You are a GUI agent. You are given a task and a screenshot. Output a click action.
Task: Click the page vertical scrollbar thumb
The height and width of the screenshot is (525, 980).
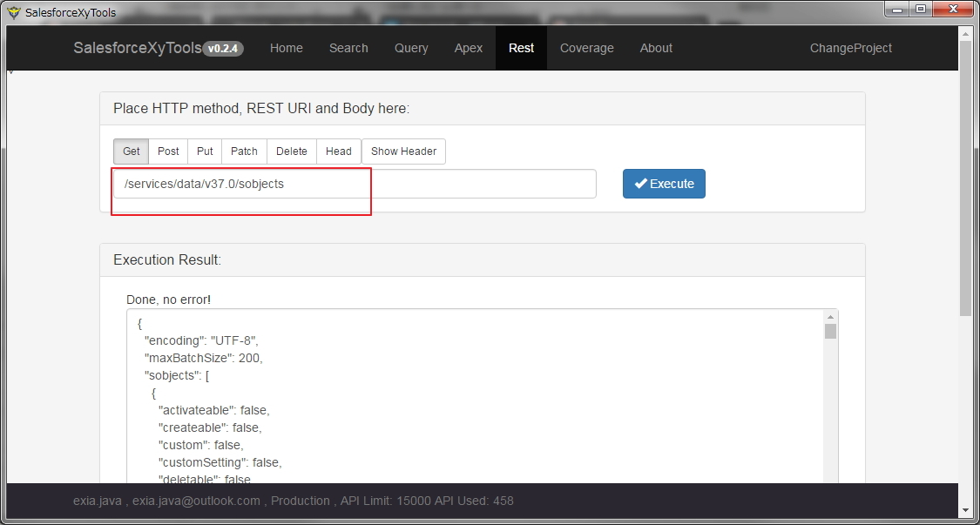[x=966, y=178]
